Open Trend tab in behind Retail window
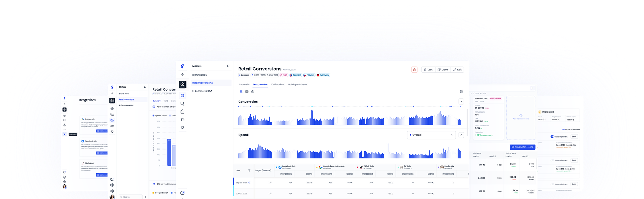The image size is (644, 199). [x=166, y=101]
